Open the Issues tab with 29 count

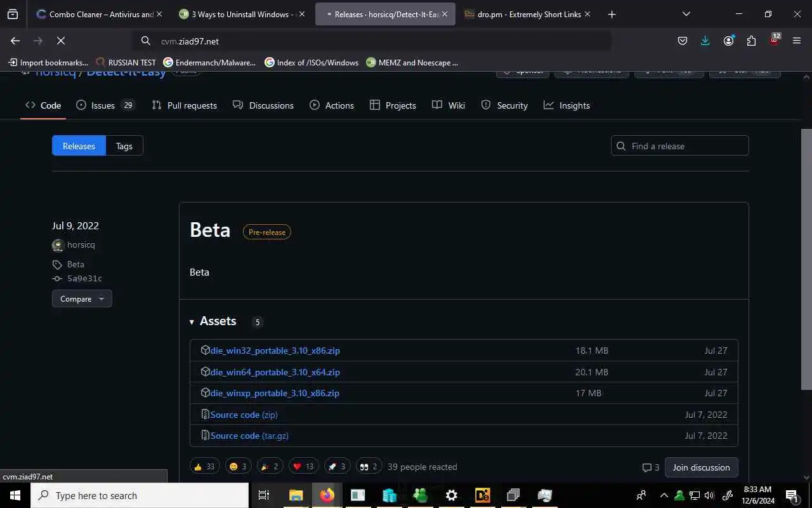tap(105, 105)
